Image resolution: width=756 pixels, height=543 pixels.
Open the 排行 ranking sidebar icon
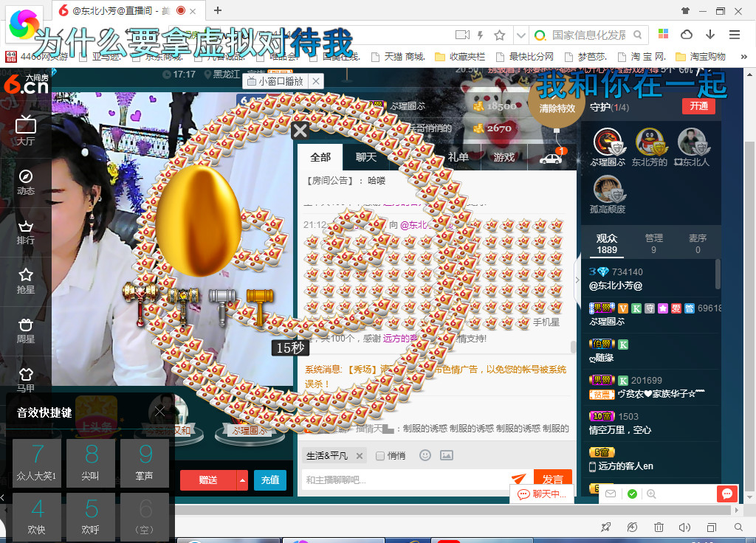[x=26, y=232]
